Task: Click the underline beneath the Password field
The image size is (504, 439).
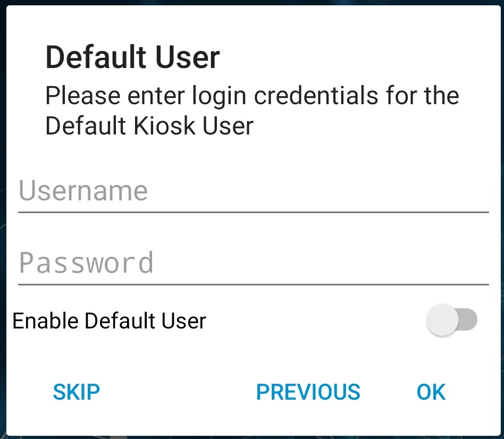Action: tap(253, 284)
